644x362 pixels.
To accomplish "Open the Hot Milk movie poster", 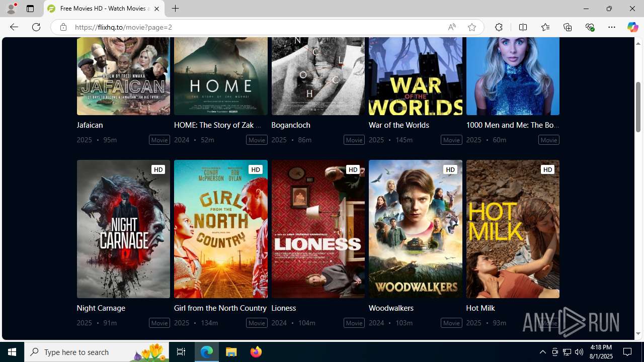I will pos(513,229).
